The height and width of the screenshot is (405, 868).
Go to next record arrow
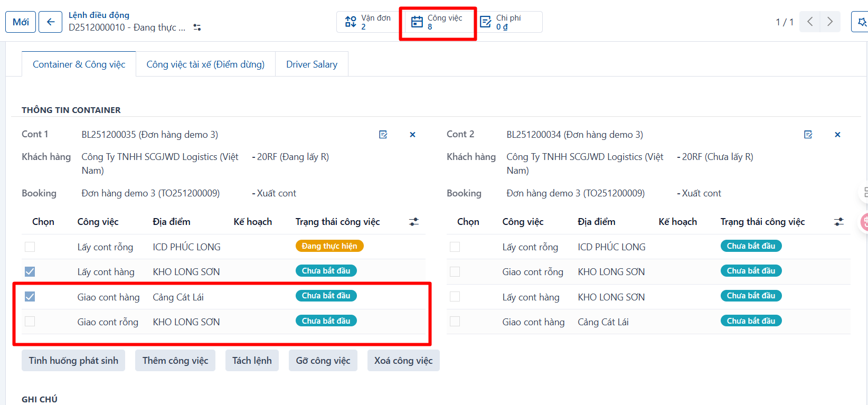click(830, 22)
